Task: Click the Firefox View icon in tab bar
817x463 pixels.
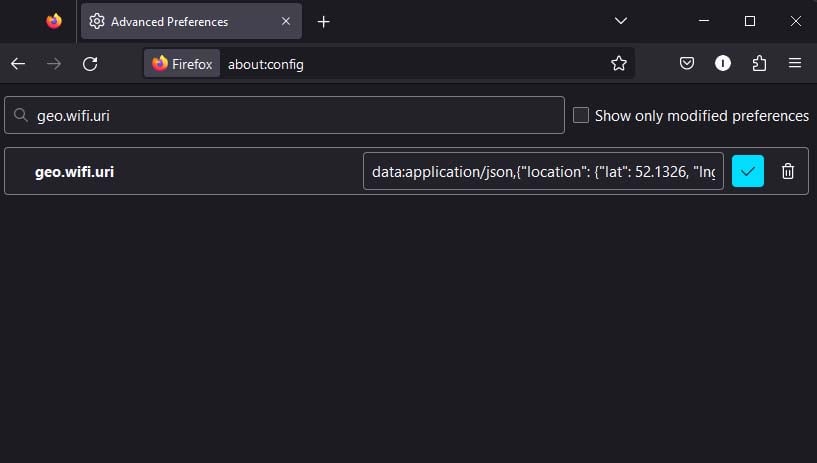Action: 54,21
